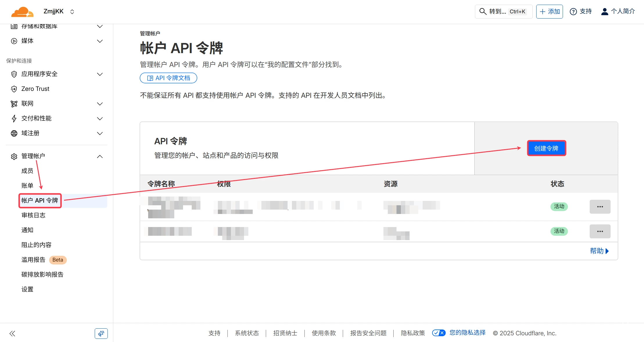This screenshot has height=342, width=644.
Task: Collapse the sidebar using the double-chevron icon
Action: (x=12, y=333)
